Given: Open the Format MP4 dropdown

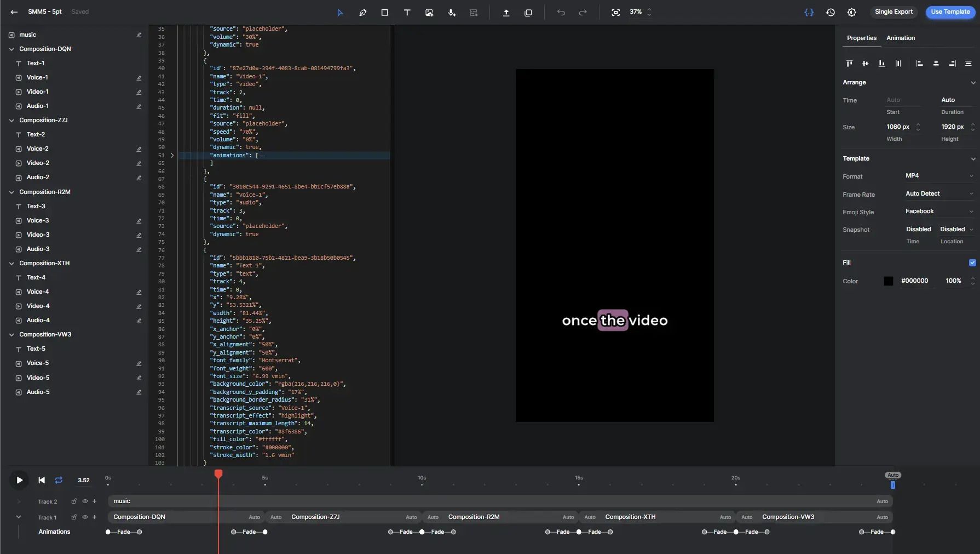Looking at the screenshot, I should tap(939, 176).
